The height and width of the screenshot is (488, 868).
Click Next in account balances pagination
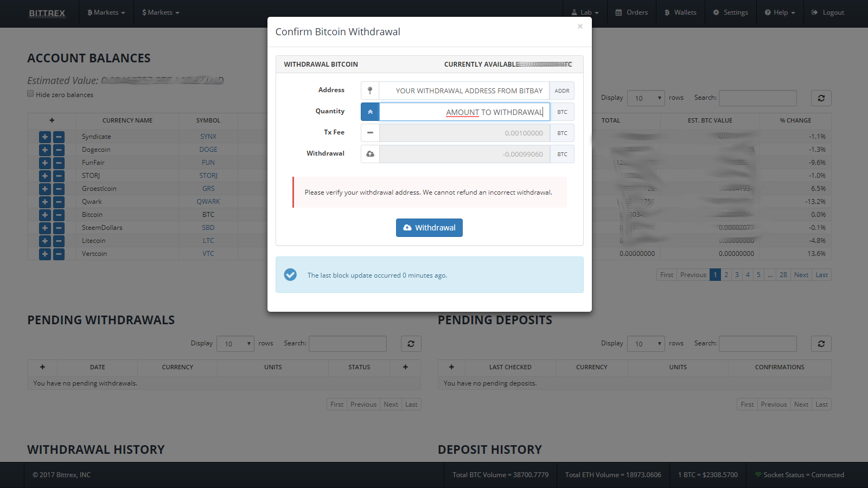pos(801,275)
